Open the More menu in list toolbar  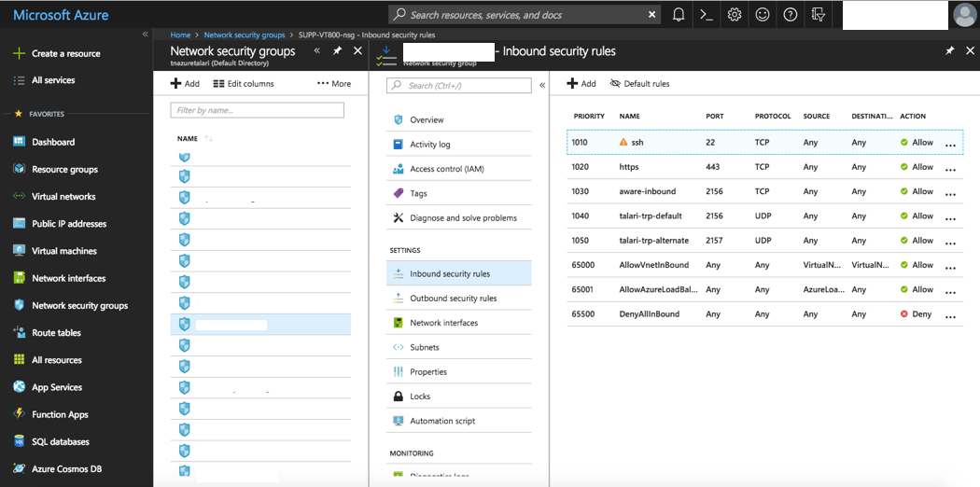pos(334,83)
